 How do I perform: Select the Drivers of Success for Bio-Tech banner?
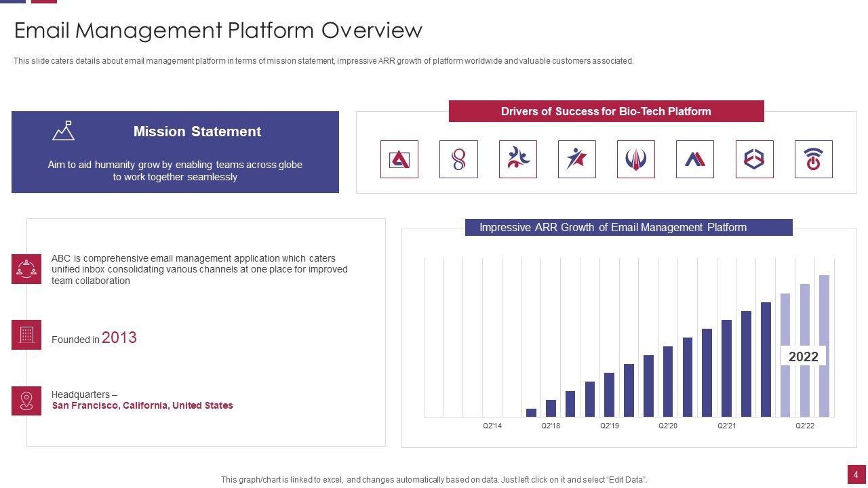[x=606, y=111]
